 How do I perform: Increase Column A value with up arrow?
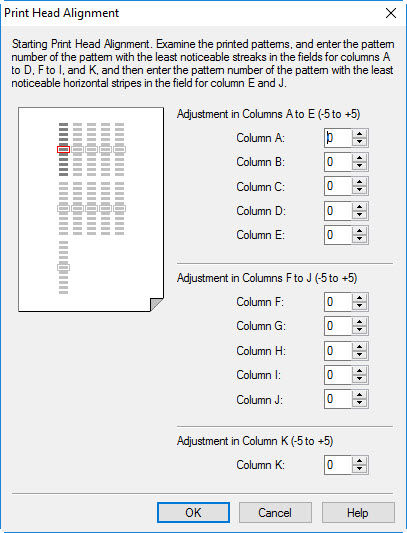[359, 134]
